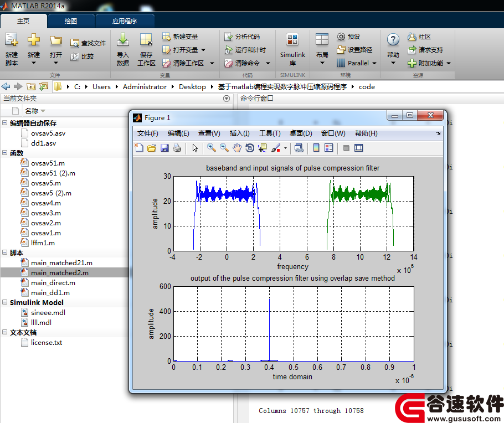
Task: Open 预设 preferences gear
Action: click(348, 37)
